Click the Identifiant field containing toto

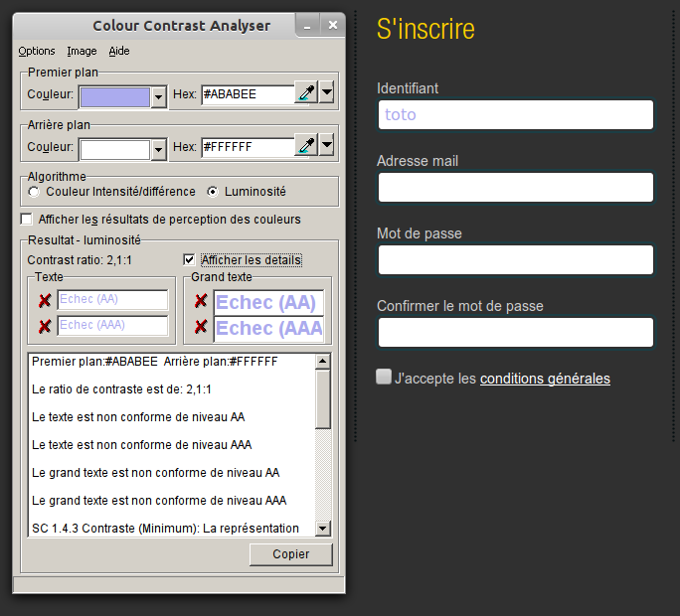[516, 115]
